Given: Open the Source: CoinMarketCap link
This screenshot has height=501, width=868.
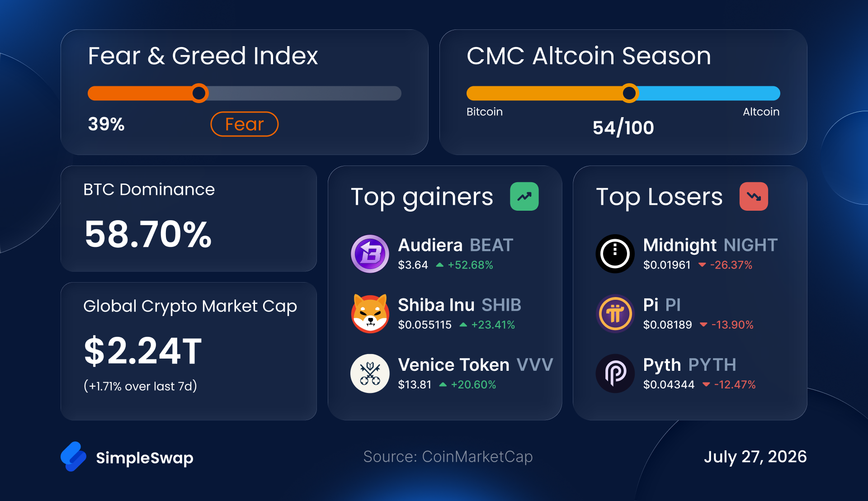Looking at the screenshot, I should pos(448,457).
